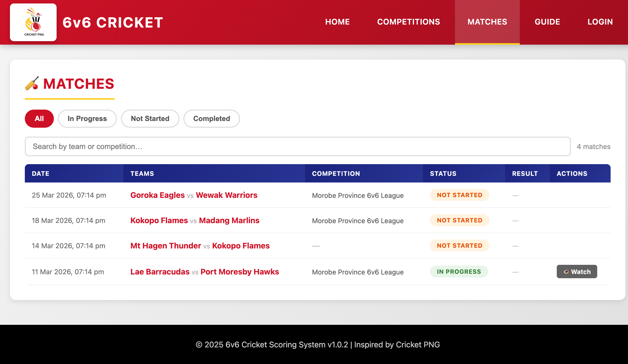
Task: Toggle the In Progress filter
Action: point(87,119)
